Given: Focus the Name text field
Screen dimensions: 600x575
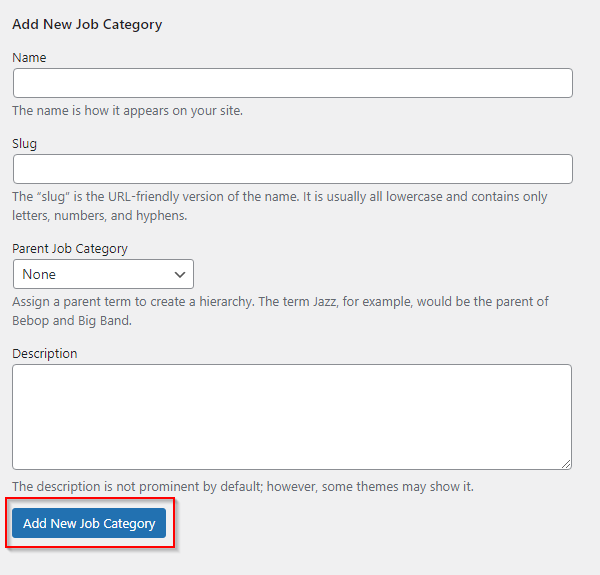Looking at the screenshot, I should tap(293, 83).
